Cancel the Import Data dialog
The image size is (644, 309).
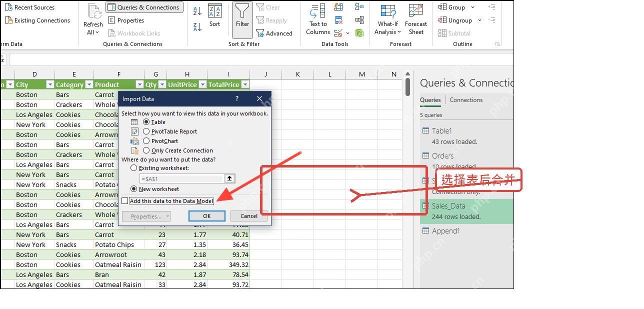tap(249, 216)
